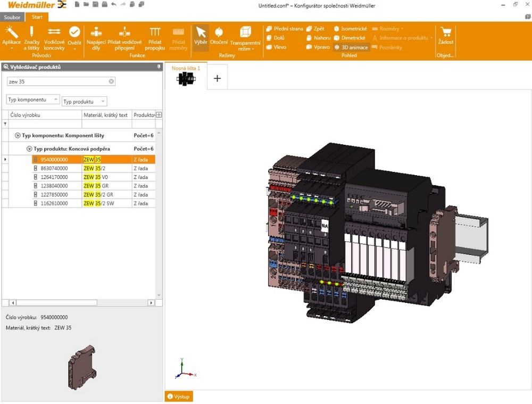Select the Start ribbon tab
532x404 pixels.
(x=37, y=17)
